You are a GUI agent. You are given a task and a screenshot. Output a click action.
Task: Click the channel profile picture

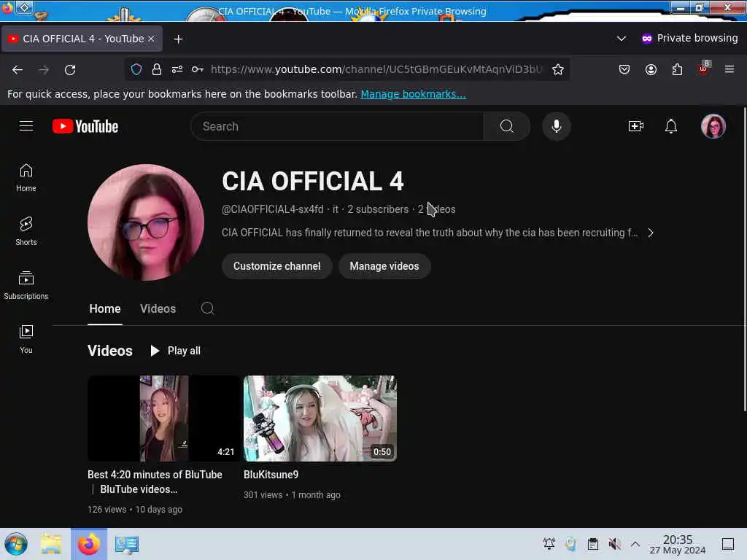(x=146, y=222)
